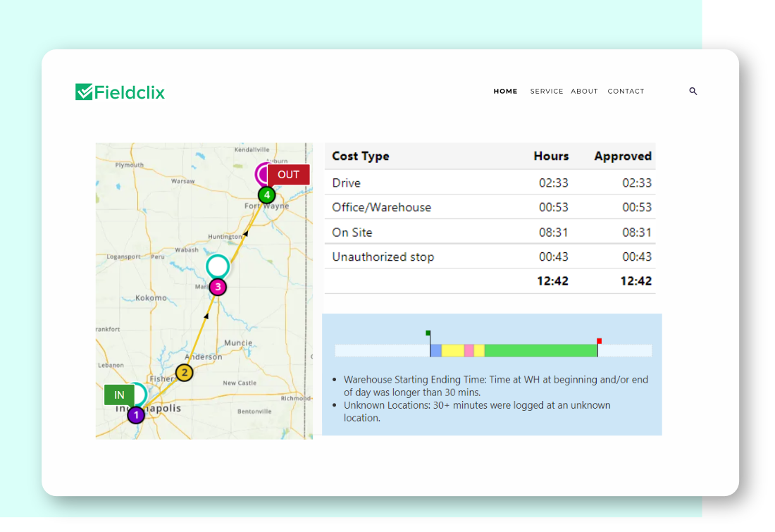
Task: Click the red OUT map label
Action: click(288, 175)
